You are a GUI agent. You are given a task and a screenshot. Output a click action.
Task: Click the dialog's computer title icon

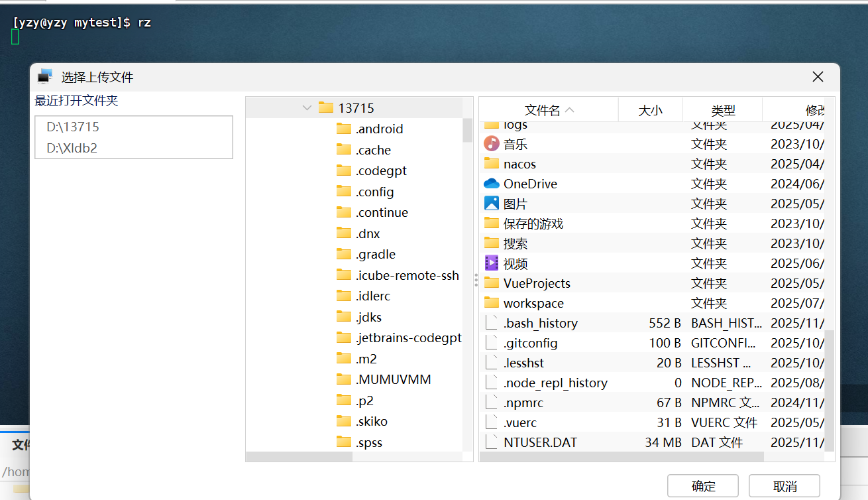point(44,76)
